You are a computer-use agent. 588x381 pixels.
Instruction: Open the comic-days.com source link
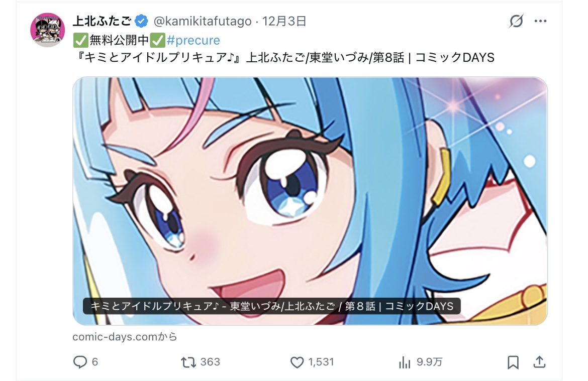coord(125,337)
